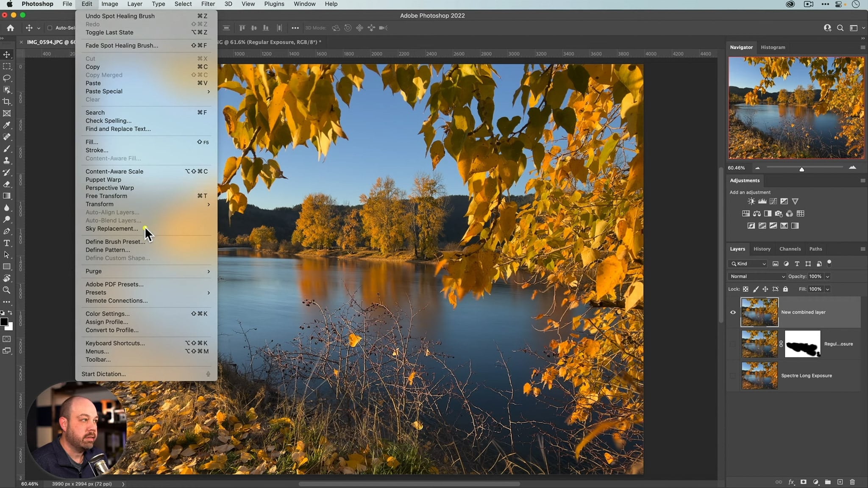The width and height of the screenshot is (868, 488).
Task: Toggle visibility of Spectre Long Exposure layer
Action: 733,375
